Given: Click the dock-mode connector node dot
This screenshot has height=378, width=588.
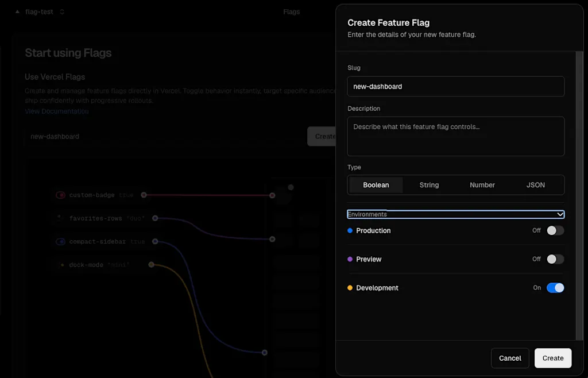Looking at the screenshot, I should (151, 265).
